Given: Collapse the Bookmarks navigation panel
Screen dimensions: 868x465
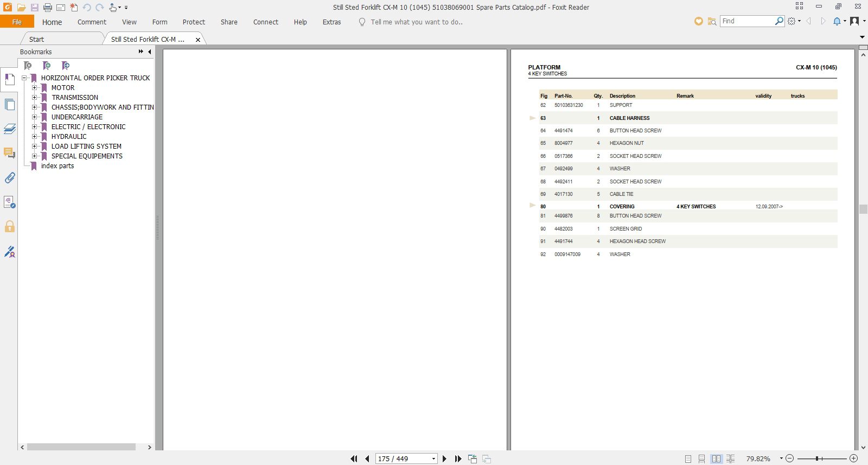Looking at the screenshot, I should click(150, 52).
